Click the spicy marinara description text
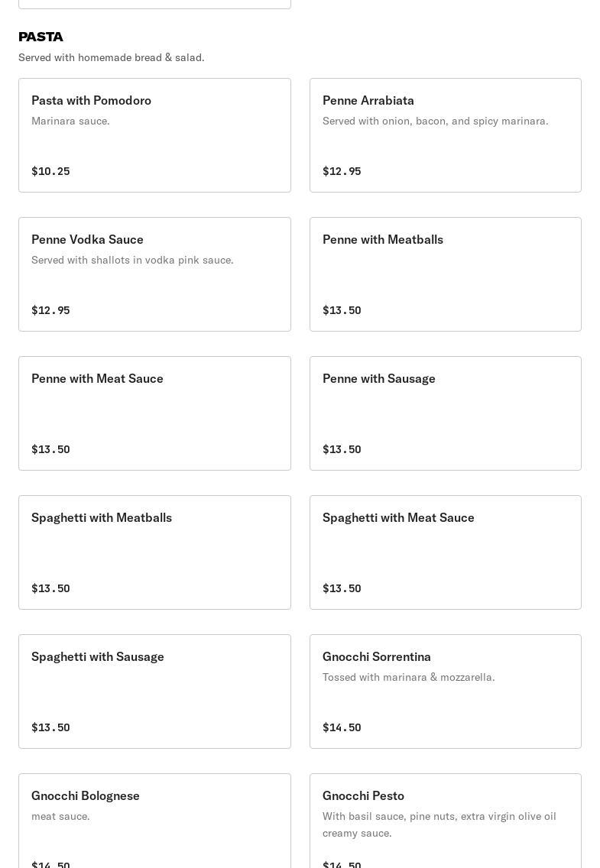The height and width of the screenshot is (868, 600). (x=435, y=121)
